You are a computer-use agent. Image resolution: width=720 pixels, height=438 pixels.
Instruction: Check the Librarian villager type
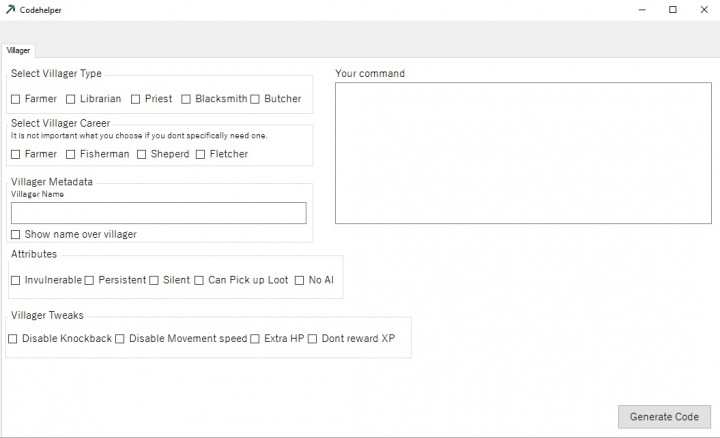[71, 99]
